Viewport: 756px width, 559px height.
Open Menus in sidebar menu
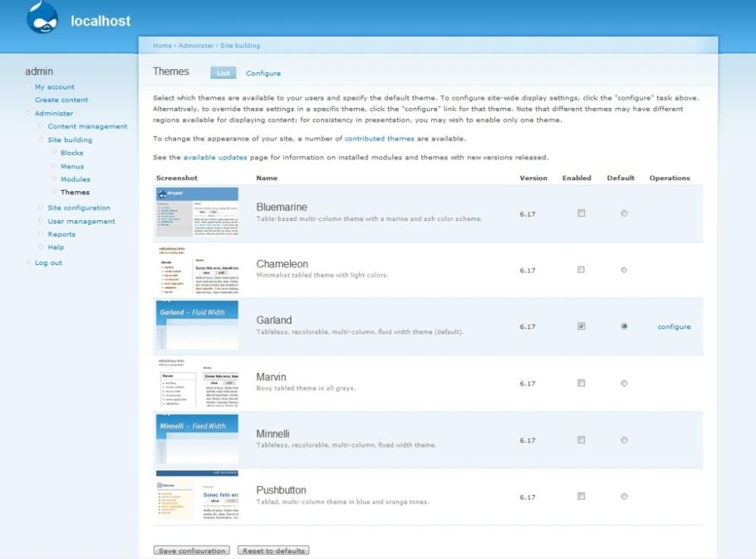tap(72, 166)
